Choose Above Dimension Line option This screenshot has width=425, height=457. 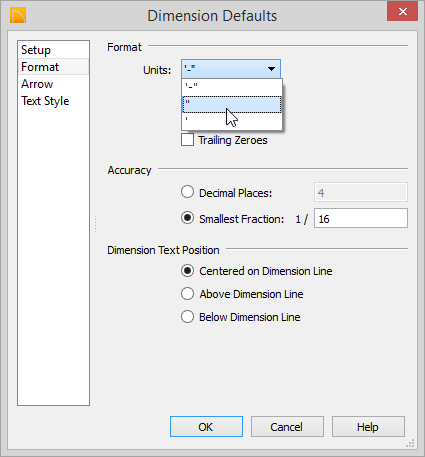point(187,294)
